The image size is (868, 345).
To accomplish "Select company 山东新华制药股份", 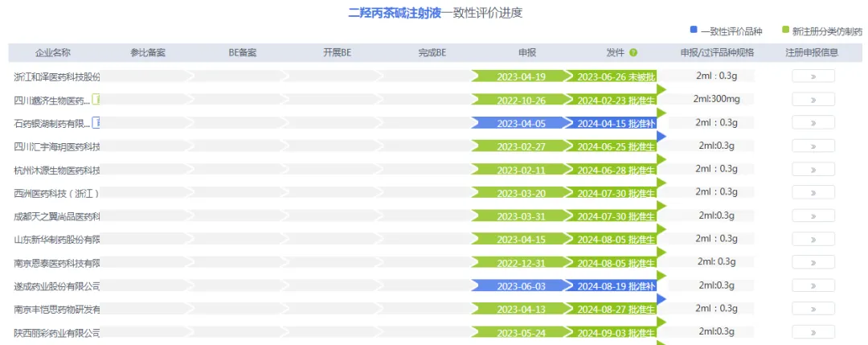I will click(57, 240).
